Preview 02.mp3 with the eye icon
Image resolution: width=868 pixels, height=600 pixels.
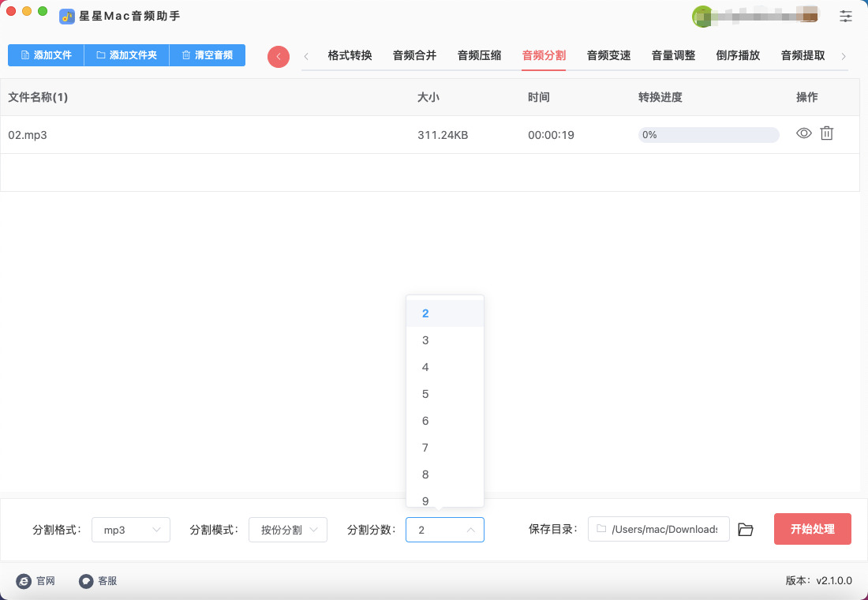803,133
